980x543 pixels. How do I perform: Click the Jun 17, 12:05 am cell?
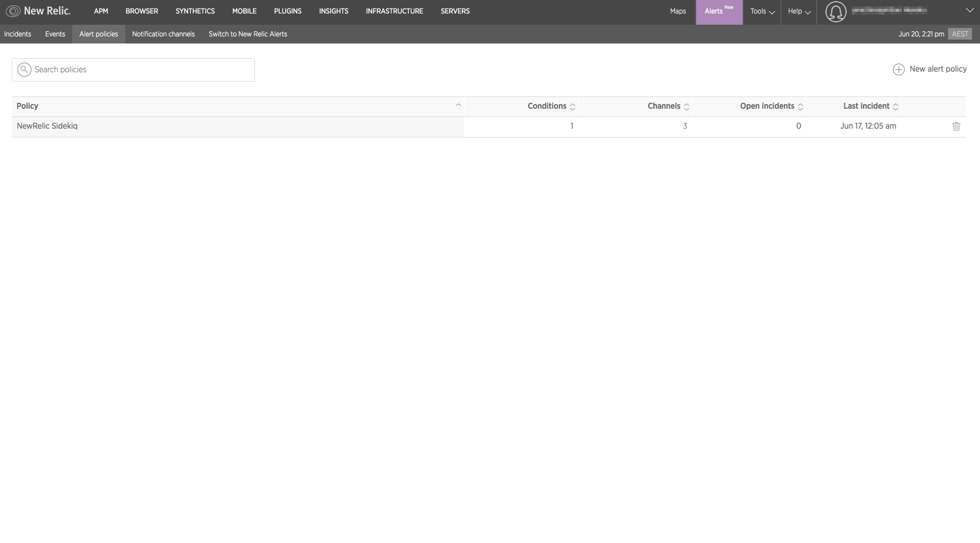(x=868, y=126)
